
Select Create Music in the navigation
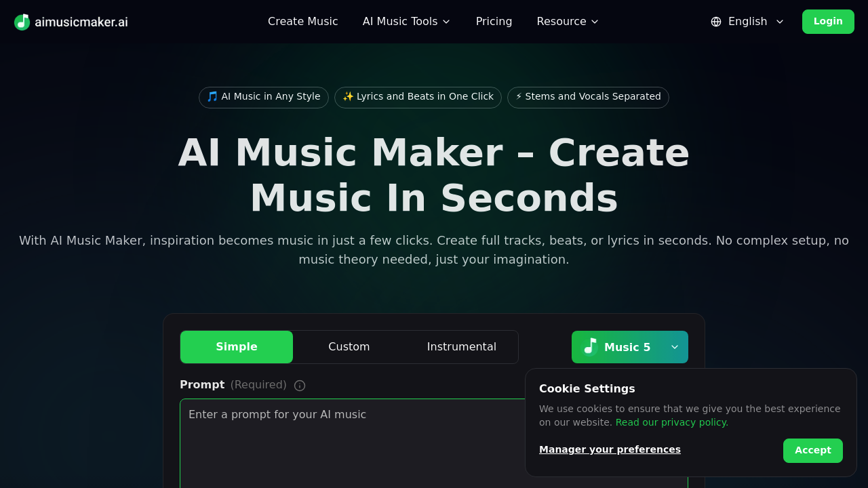click(302, 21)
